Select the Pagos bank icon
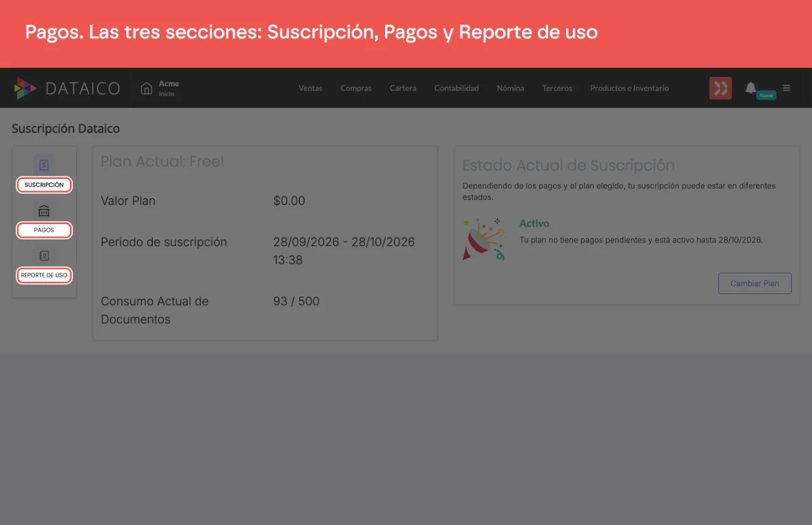 pyautogui.click(x=44, y=211)
